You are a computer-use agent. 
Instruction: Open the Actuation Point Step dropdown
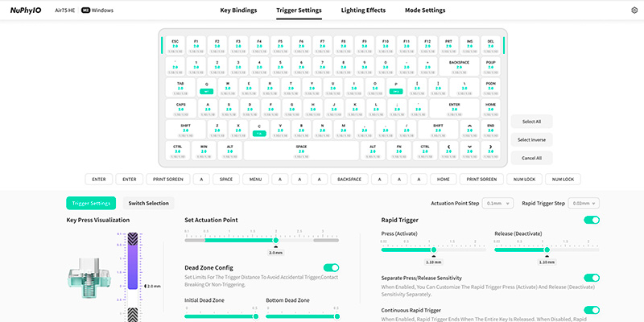(x=497, y=204)
